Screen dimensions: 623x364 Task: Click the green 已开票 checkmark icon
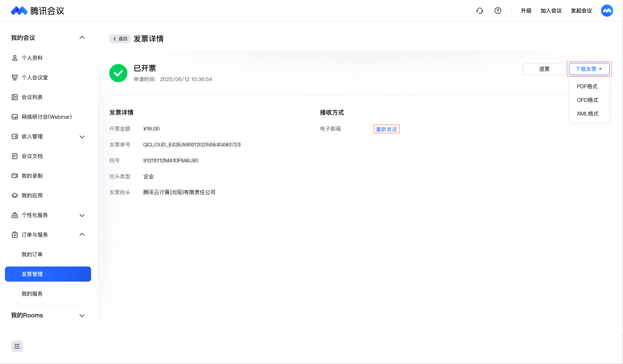click(118, 73)
